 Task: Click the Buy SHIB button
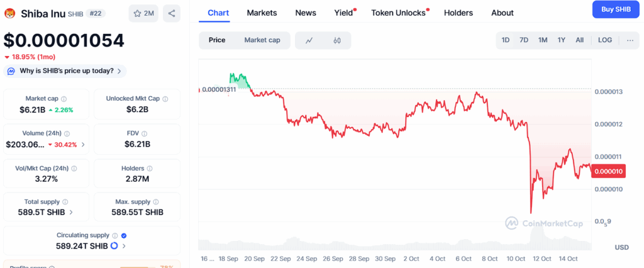click(616, 9)
